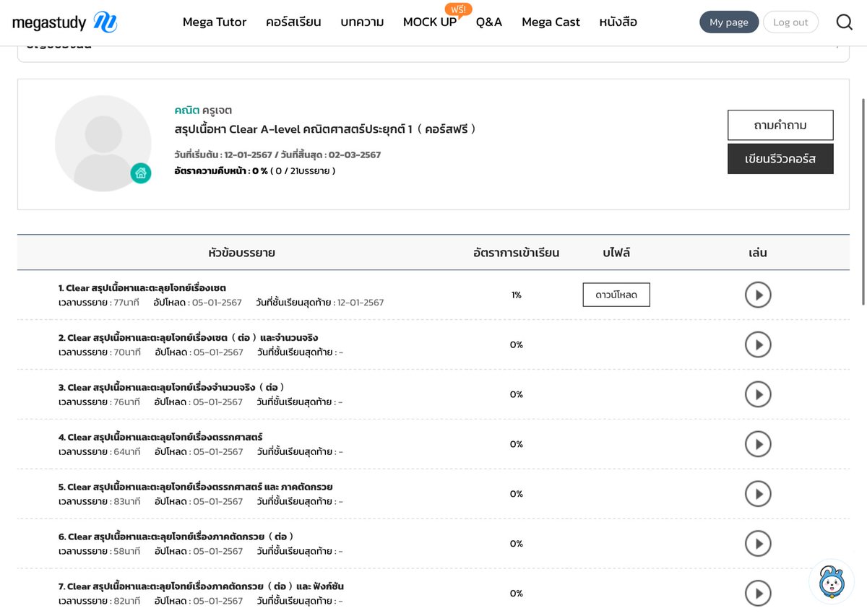Expand the collapsed section chevron at top
This screenshot has width=867, height=616.
pos(837,45)
